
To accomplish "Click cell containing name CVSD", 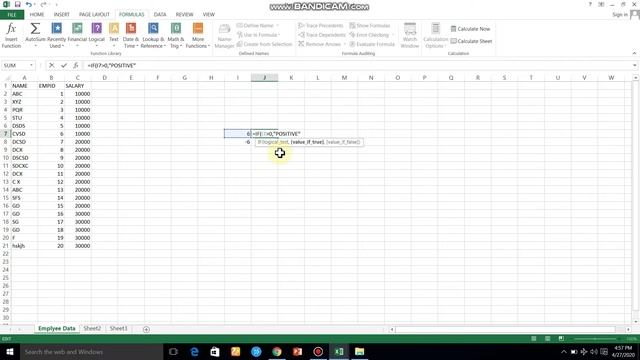I will pyautogui.click(x=24, y=134).
